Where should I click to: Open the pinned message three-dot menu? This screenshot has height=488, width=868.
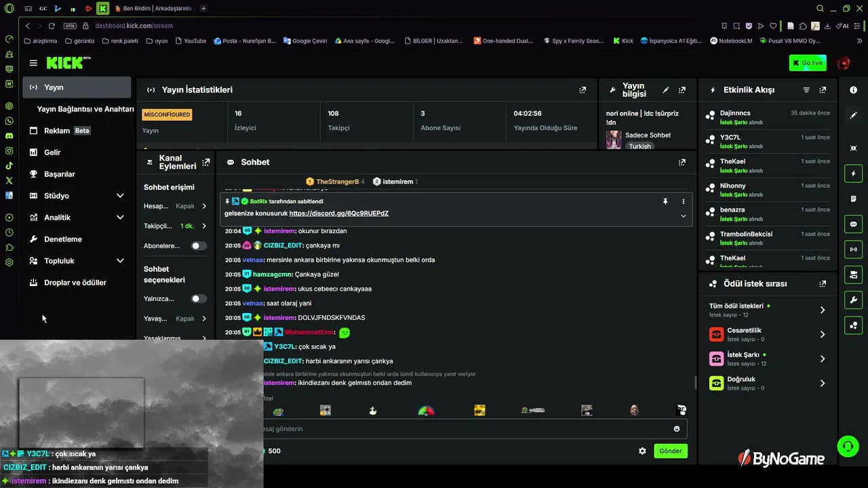[x=683, y=201]
